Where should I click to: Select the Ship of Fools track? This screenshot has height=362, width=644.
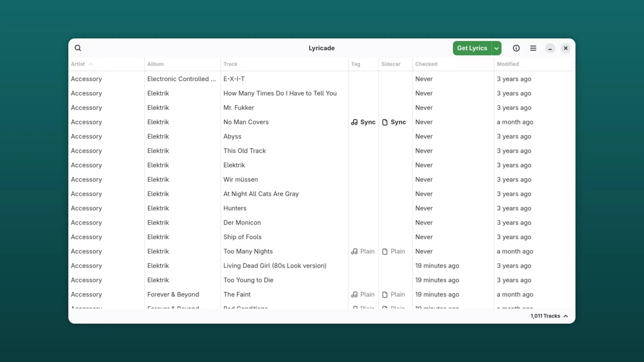click(x=242, y=237)
